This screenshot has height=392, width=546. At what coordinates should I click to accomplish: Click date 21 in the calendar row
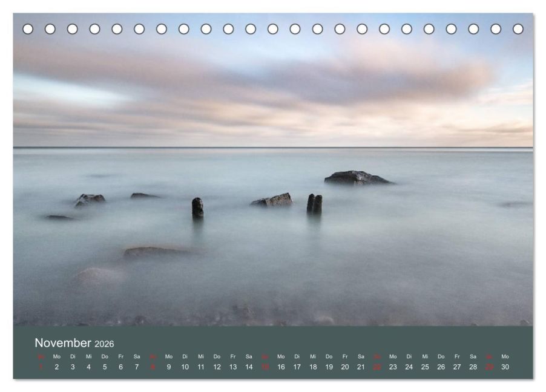coord(361,367)
